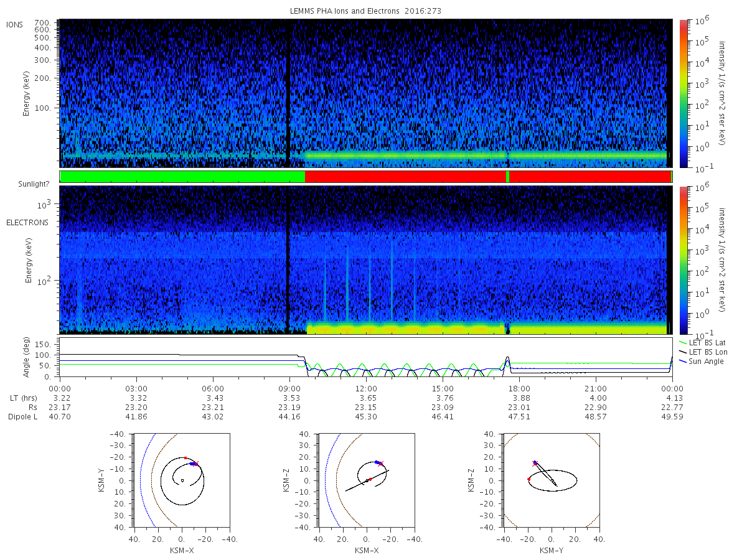Click the 09:00 time axis label
Image resolution: width=747 pixels, height=560 pixels.
click(x=289, y=388)
